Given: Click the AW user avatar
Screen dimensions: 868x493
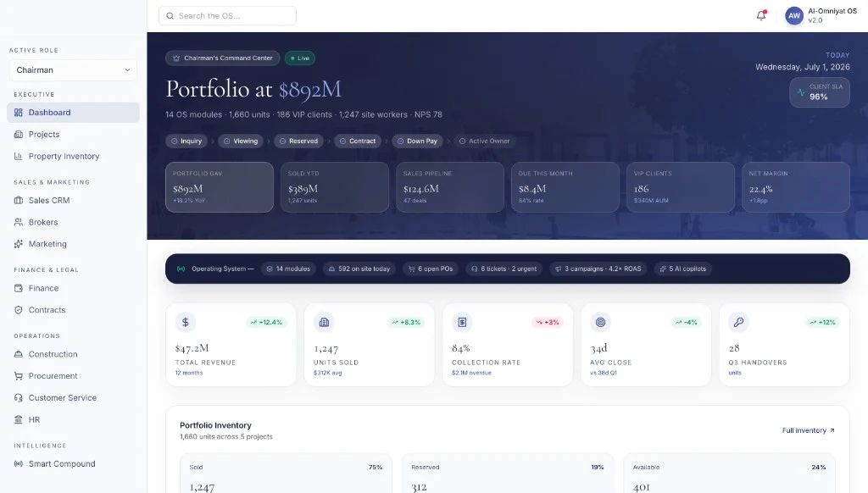Looking at the screenshot, I should (793, 15).
